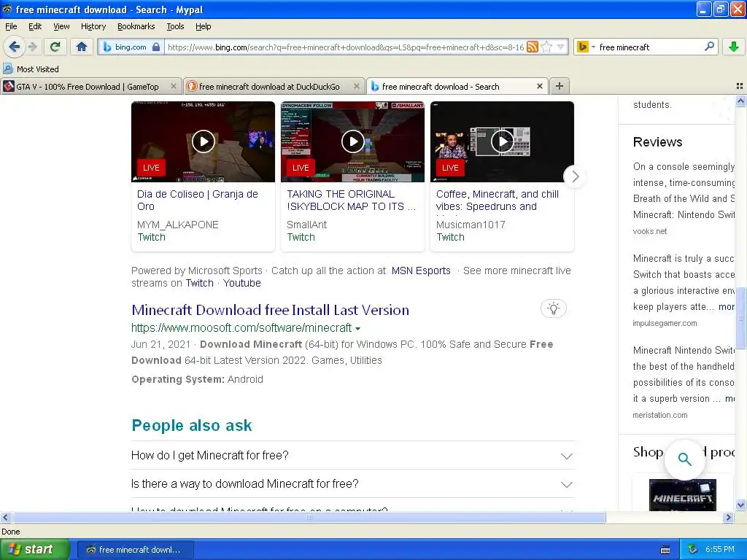Screen dimensions: 747x560
Task: Open the File menu
Action: (11, 26)
